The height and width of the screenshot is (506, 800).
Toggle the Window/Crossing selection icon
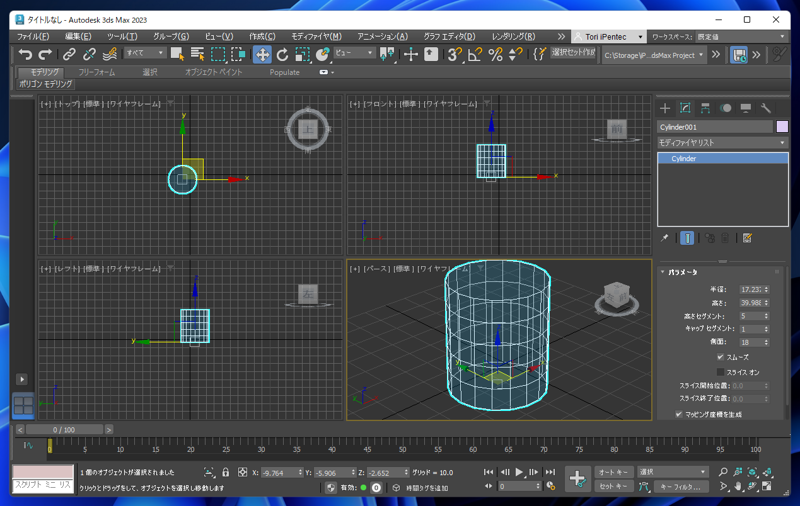coord(238,54)
